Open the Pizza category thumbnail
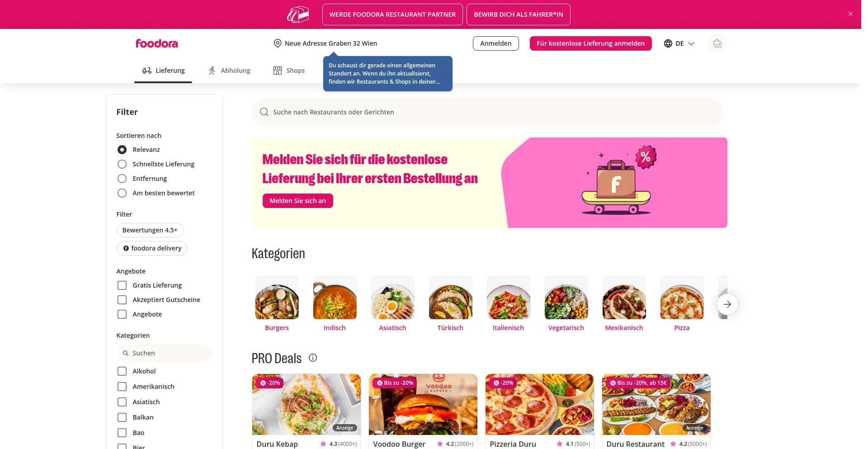Image resolution: width=868 pixels, height=449 pixels. click(x=682, y=298)
